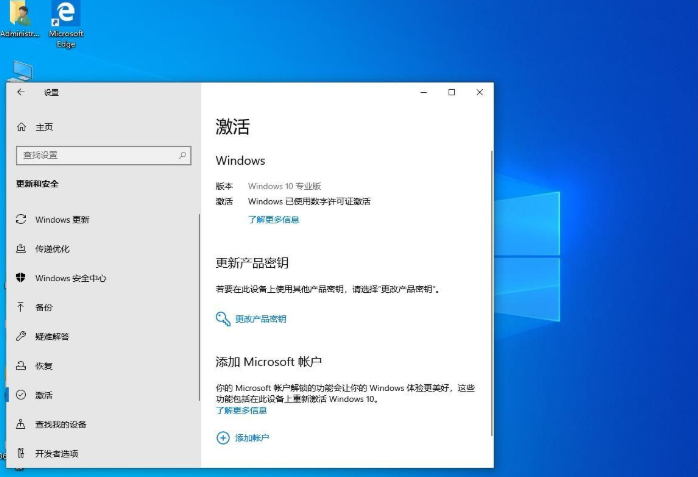Image resolution: width=698 pixels, height=477 pixels.
Task: Click the Windows 10 专业版 edition text
Action: click(284, 186)
